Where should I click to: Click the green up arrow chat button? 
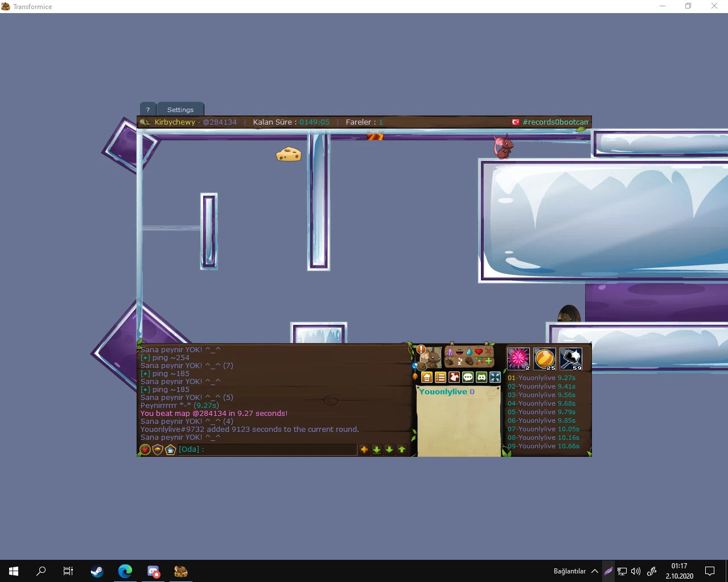[x=402, y=449]
